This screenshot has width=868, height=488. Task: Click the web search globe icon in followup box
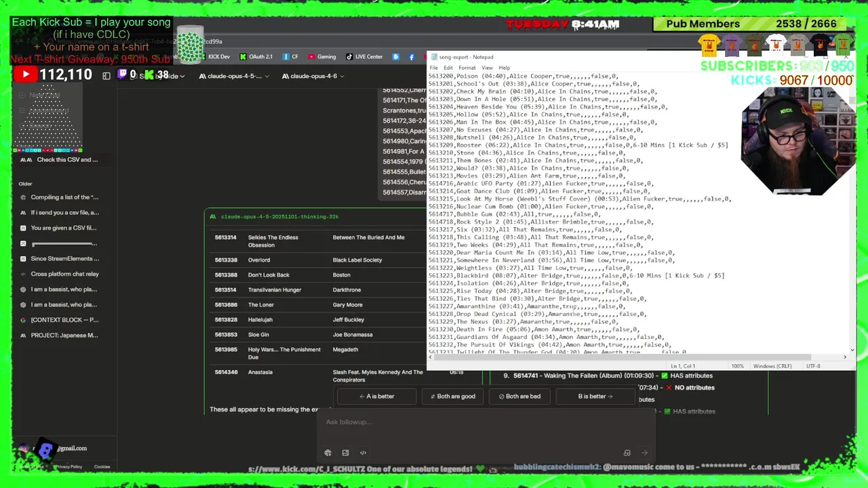click(328, 453)
